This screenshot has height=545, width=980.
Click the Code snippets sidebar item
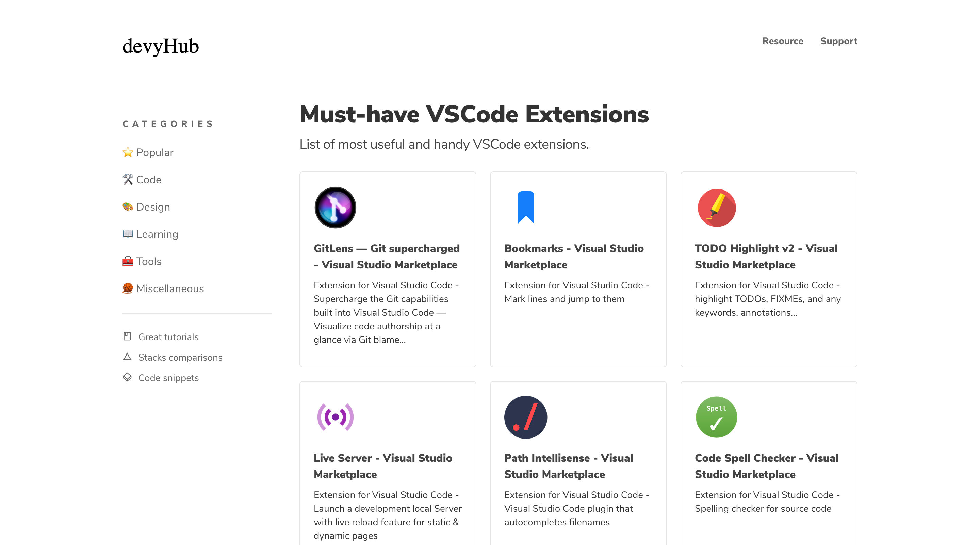click(168, 378)
